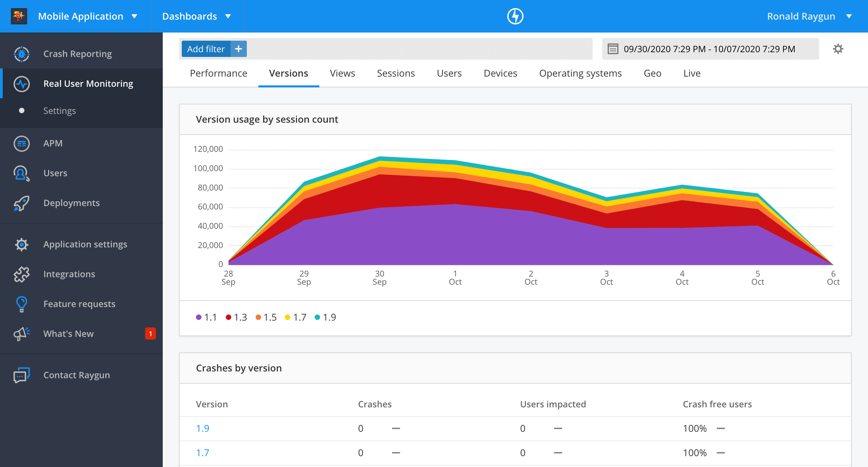Click the Add filter button
Screen dimensions: 868x467
point(206,49)
